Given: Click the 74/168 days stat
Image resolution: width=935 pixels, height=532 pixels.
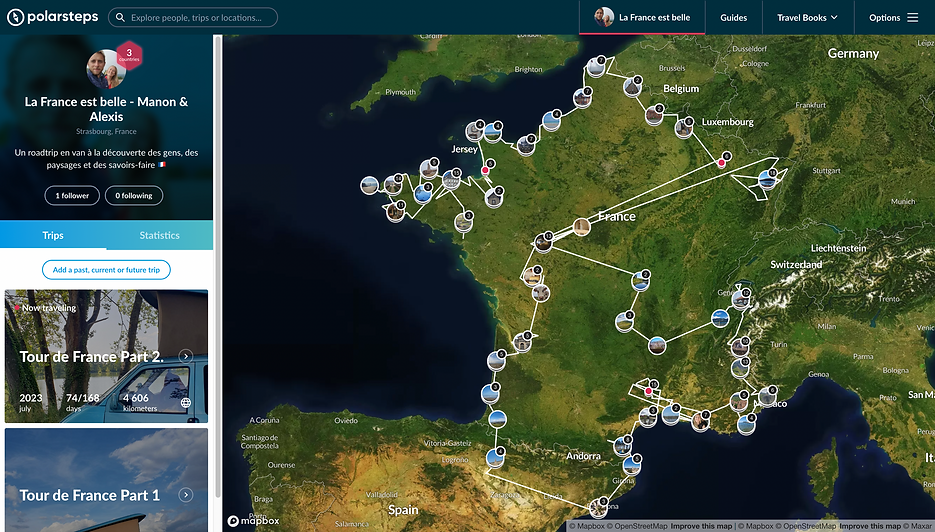Looking at the screenshot, I should (82, 401).
